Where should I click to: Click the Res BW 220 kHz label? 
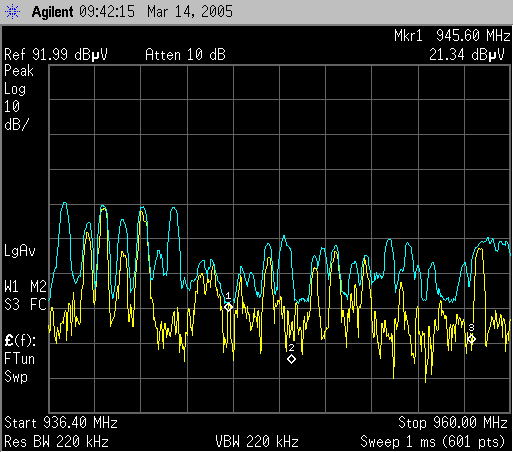[56, 442]
